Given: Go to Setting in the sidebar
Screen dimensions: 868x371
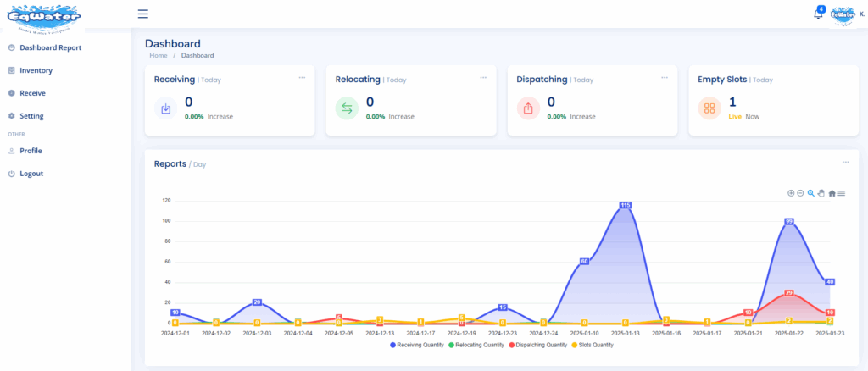Looking at the screenshot, I should pos(31,116).
